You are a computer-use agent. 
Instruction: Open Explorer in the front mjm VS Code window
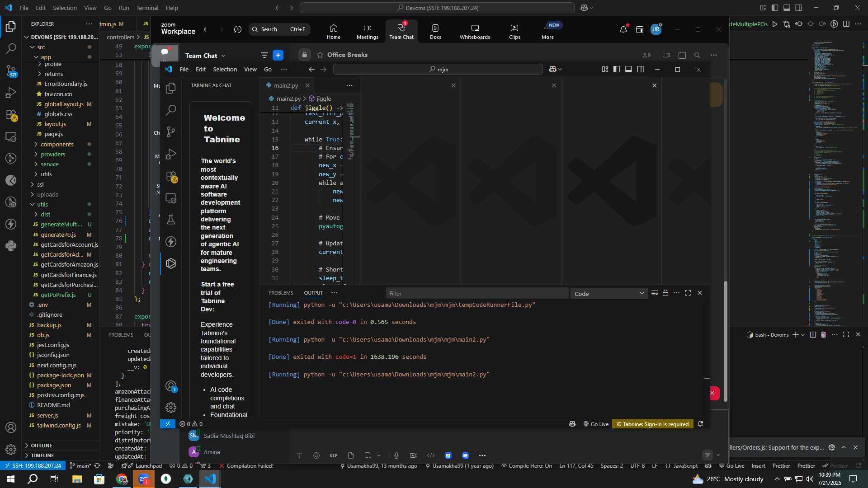171,88
